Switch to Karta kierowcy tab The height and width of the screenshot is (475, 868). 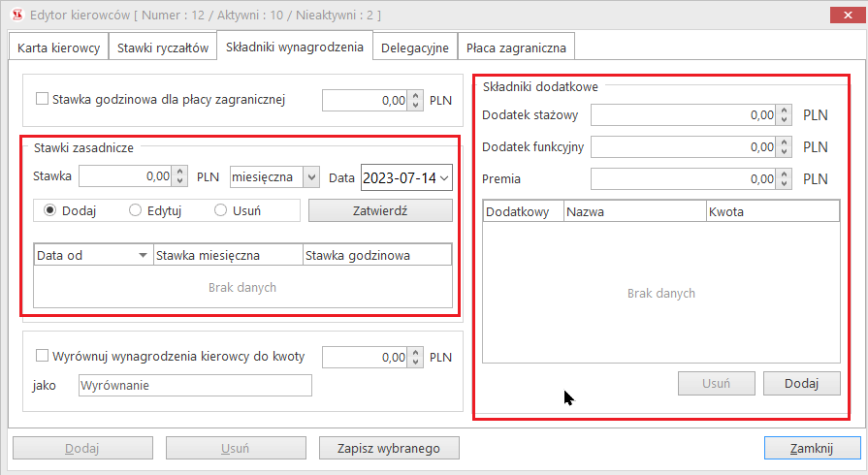(x=59, y=48)
